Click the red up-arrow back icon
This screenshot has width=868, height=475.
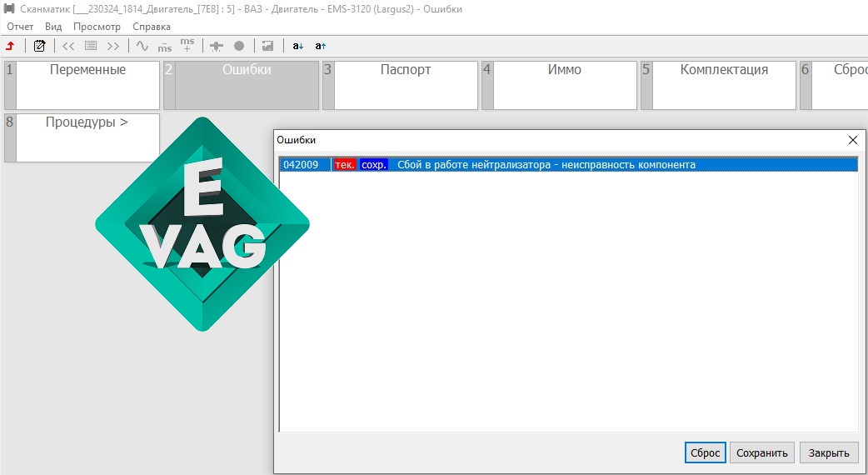[x=11, y=46]
